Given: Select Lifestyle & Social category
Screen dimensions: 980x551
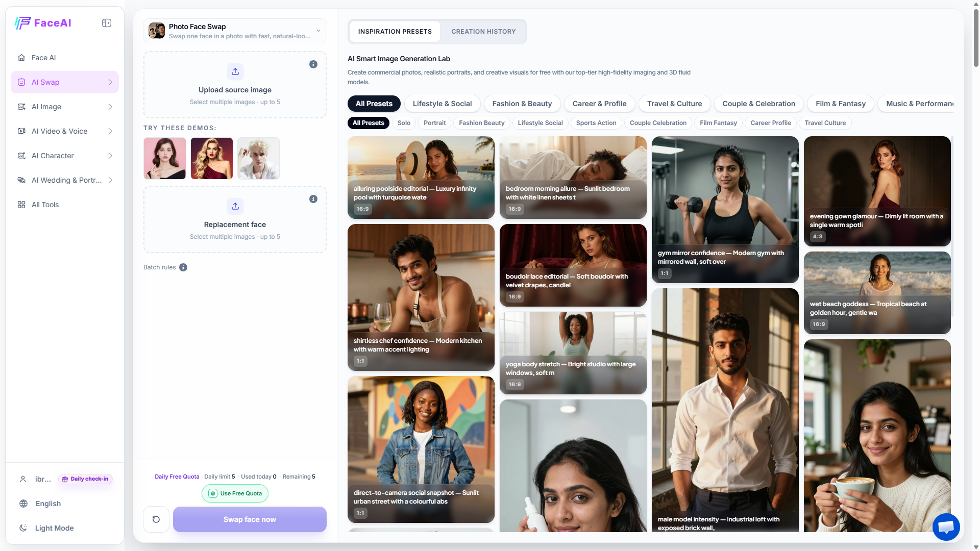Looking at the screenshot, I should (x=442, y=104).
